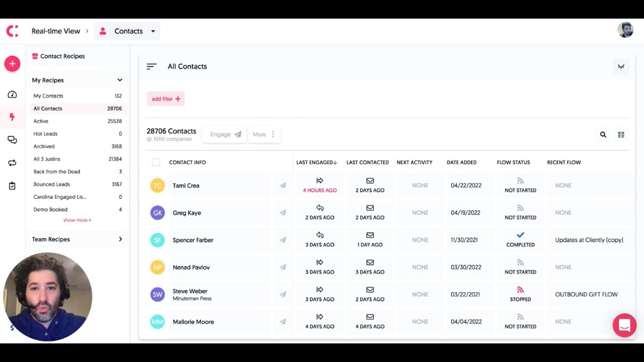Click send icon for Mallorie Moore
Image resolution: width=644 pixels, height=362 pixels.
coord(283,322)
